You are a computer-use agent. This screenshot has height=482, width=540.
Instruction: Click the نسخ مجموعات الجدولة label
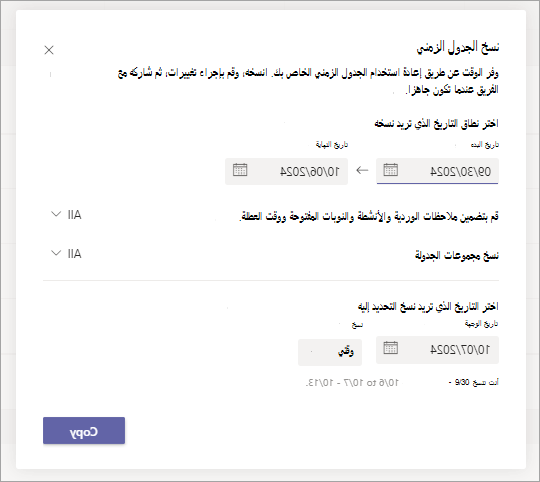click(x=457, y=255)
